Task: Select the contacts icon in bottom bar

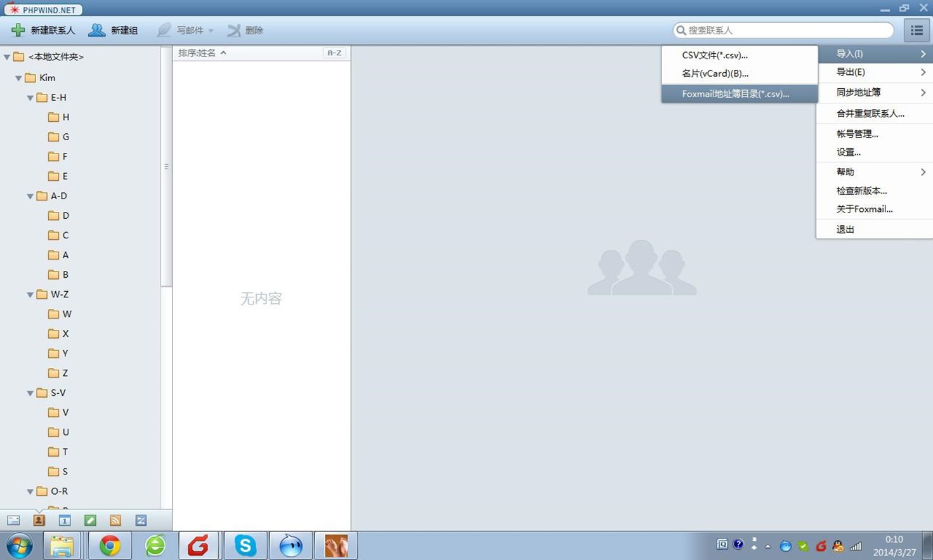Action: pyautogui.click(x=39, y=521)
